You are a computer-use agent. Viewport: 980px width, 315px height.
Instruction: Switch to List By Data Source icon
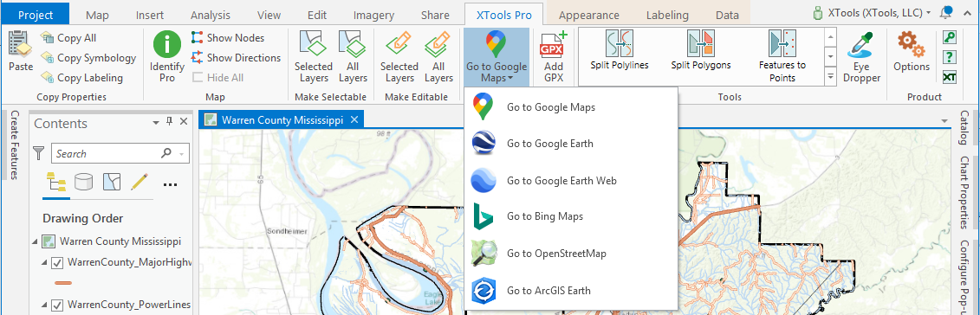click(83, 182)
